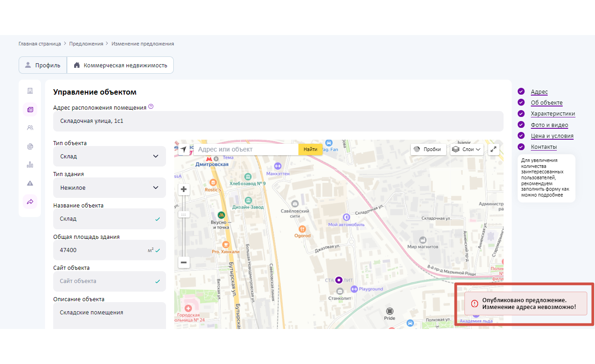Open the users icon in sidebar

point(30,128)
